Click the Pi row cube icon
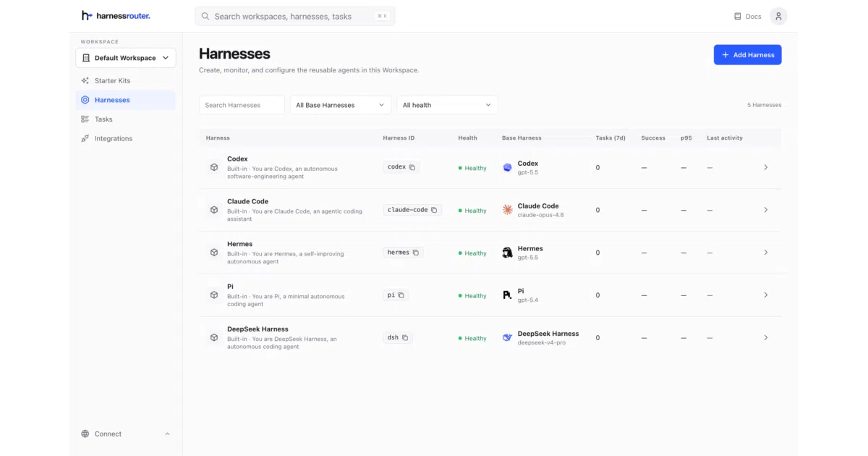Image resolution: width=868 pixels, height=456 pixels. 214,295
